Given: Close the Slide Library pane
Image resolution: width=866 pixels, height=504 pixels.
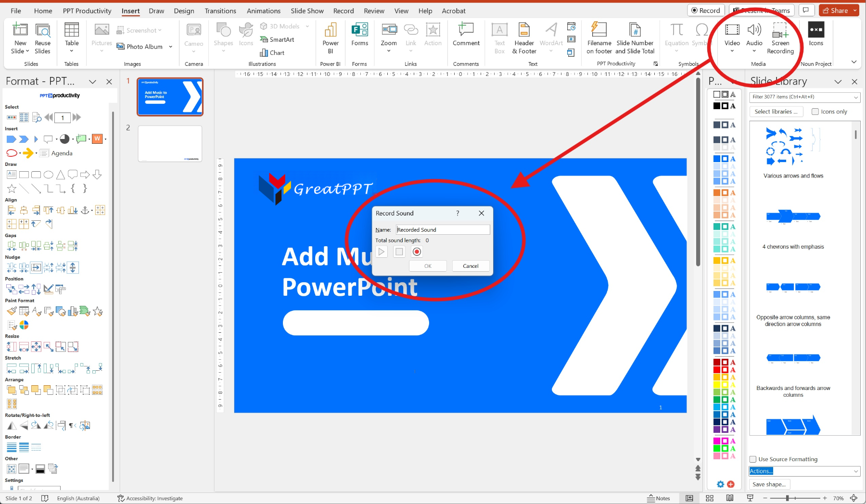Looking at the screenshot, I should click(x=854, y=82).
